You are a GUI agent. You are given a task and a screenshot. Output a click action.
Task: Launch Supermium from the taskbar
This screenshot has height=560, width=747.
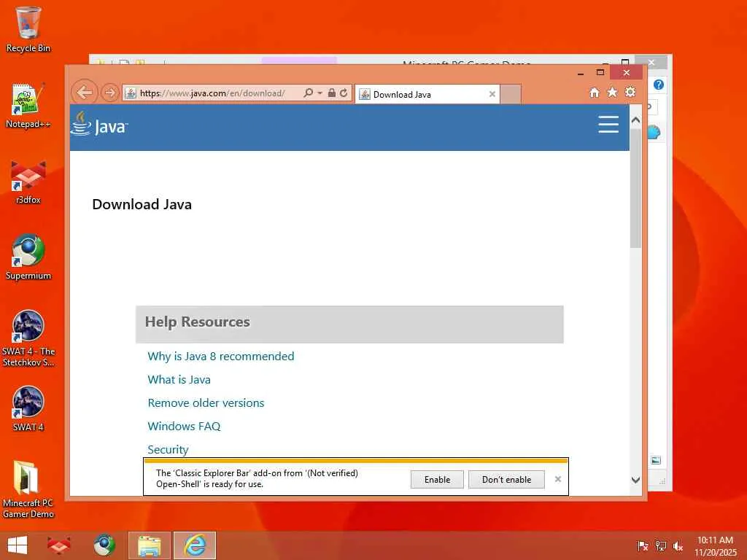click(104, 545)
